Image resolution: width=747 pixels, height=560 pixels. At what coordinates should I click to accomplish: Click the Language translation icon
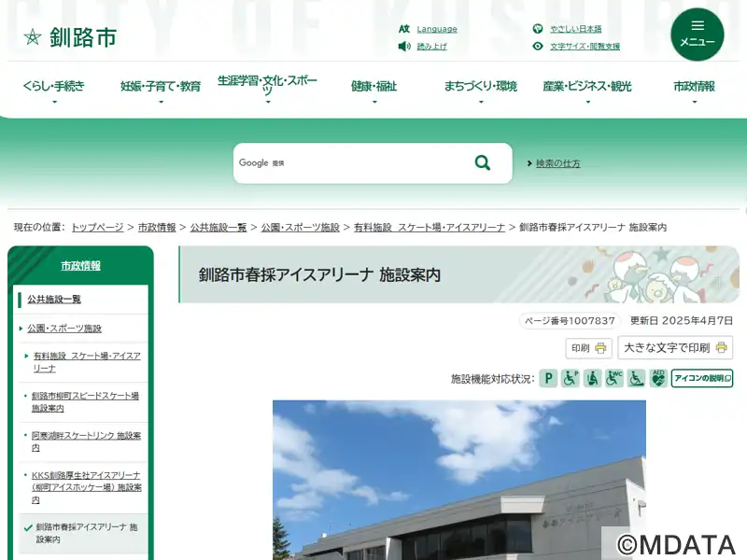click(x=404, y=29)
